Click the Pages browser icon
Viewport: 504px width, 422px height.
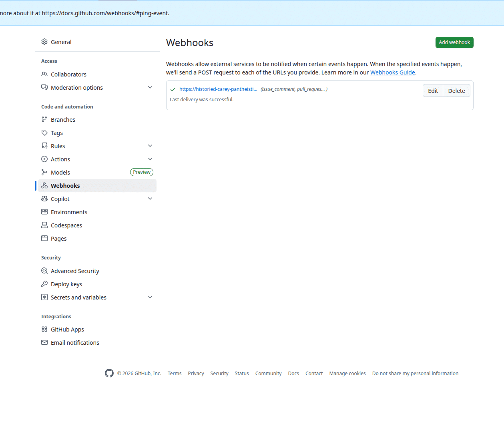[x=44, y=238]
